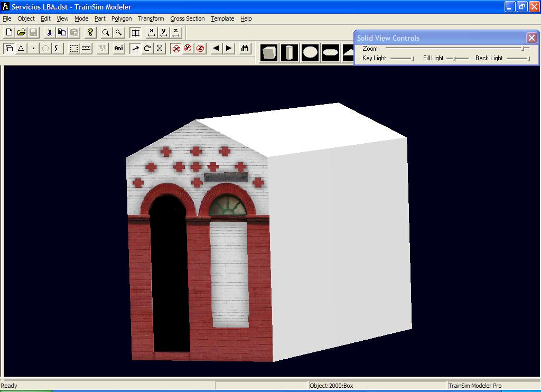Select the binoculars view icon
This screenshot has height=392, width=541.
[x=245, y=49]
